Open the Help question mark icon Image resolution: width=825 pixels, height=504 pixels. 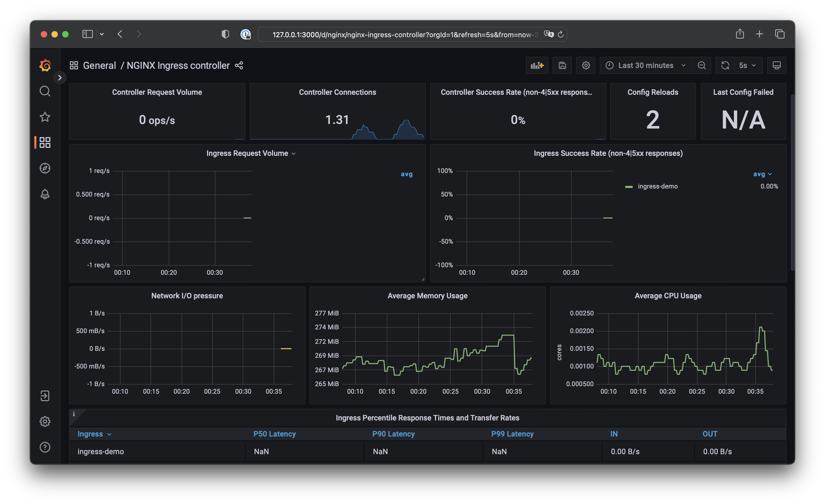pos(45,447)
